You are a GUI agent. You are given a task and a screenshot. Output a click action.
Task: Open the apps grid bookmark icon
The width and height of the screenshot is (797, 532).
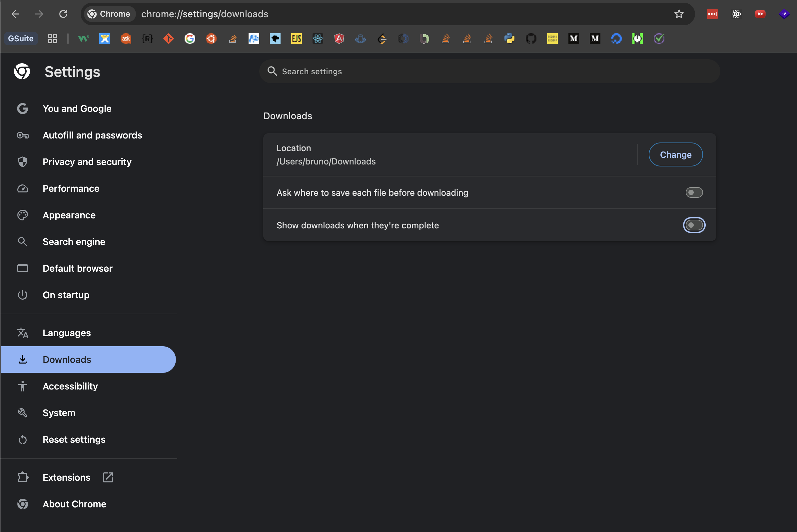[x=52, y=39]
